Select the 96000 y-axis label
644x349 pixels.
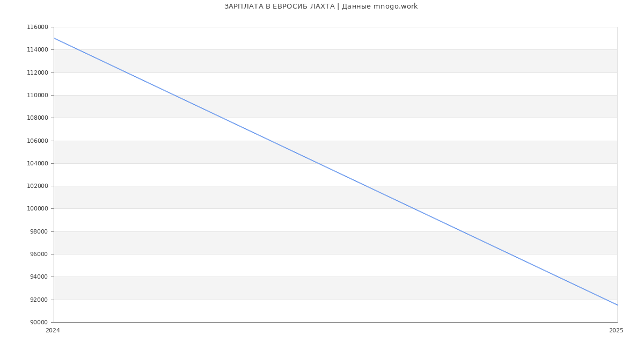[39, 255]
